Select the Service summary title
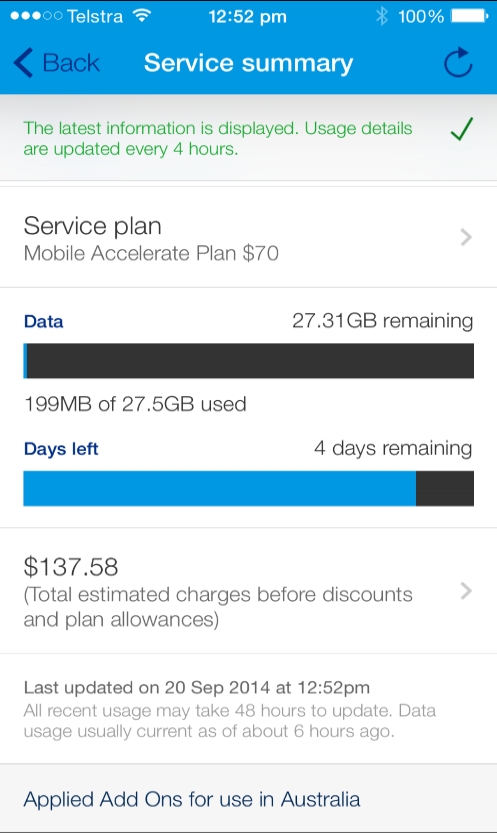This screenshot has width=497, height=833. (x=248, y=63)
